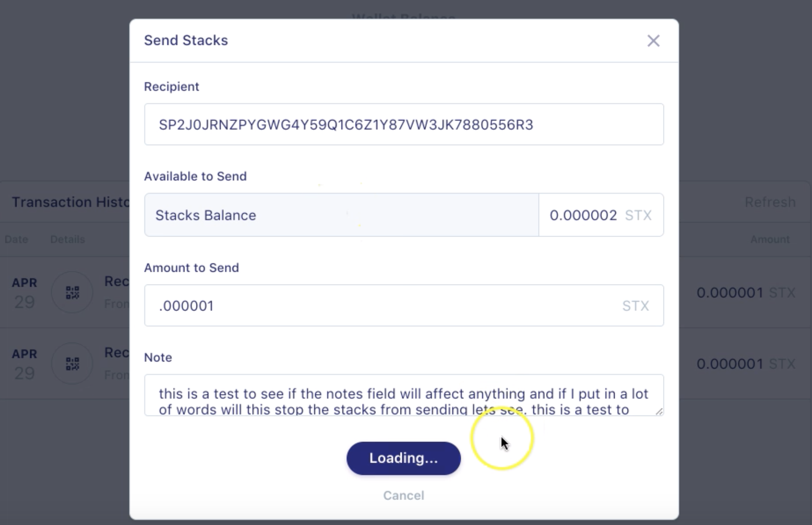Click the Note textarea resize handle

tap(659, 411)
